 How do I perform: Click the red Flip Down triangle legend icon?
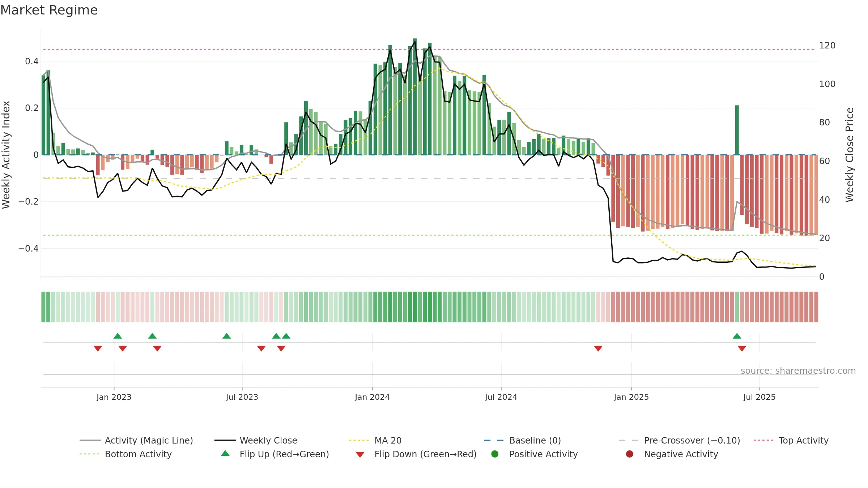(x=360, y=455)
